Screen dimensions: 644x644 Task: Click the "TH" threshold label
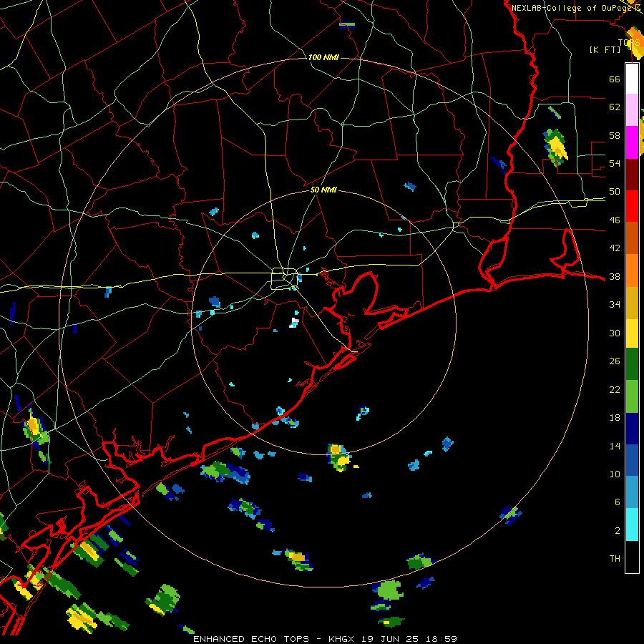615,559
